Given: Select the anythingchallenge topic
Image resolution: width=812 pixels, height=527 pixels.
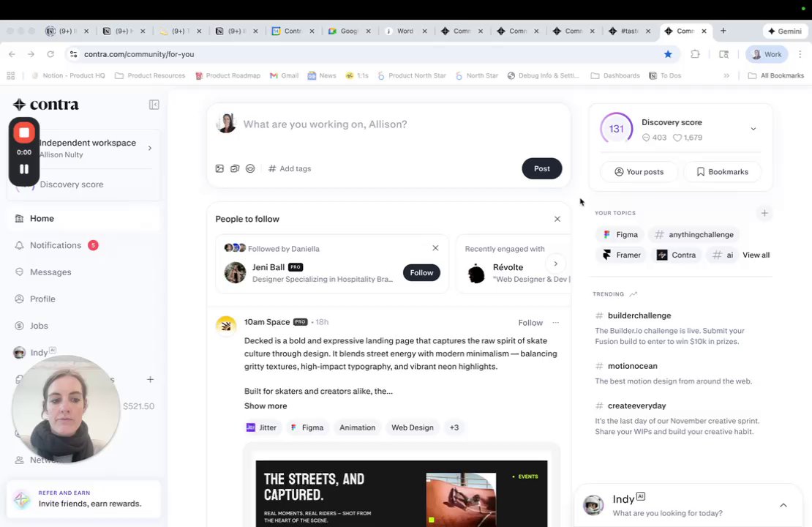Looking at the screenshot, I should pyautogui.click(x=694, y=235).
